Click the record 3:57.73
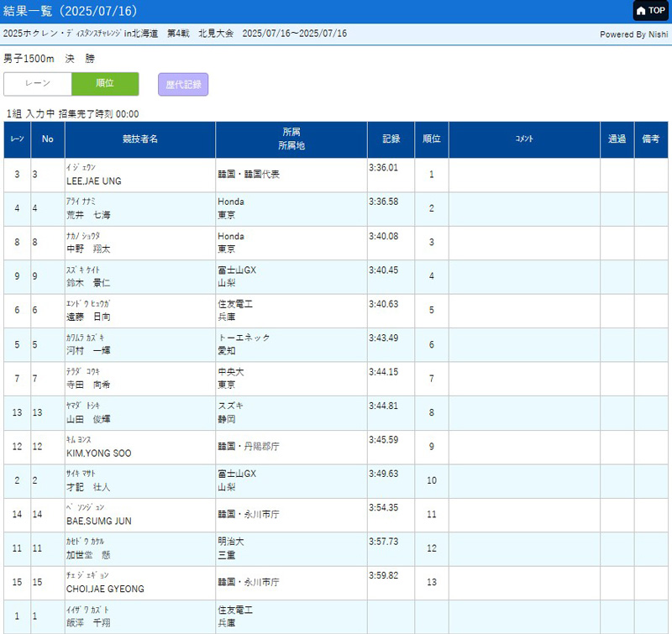This screenshot has height=634, width=672. click(384, 542)
